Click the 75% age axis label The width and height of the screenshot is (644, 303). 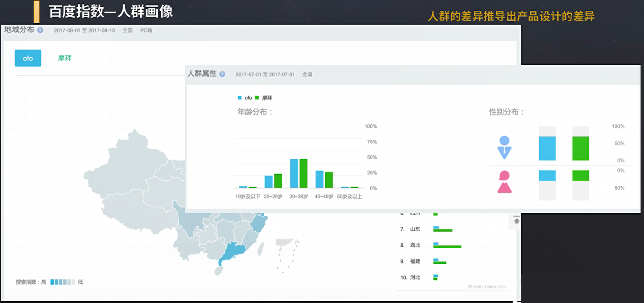point(372,142)
